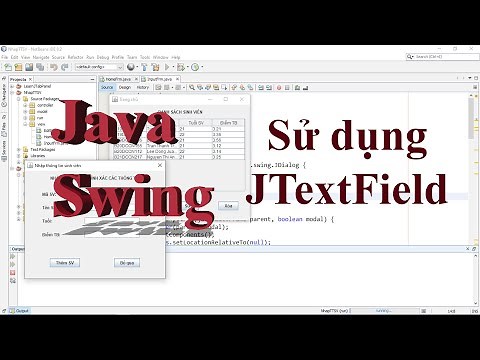The width and height of the screenshot is (480, 360).
Task: Click the running progress bar in status bar
Action: 385,311
